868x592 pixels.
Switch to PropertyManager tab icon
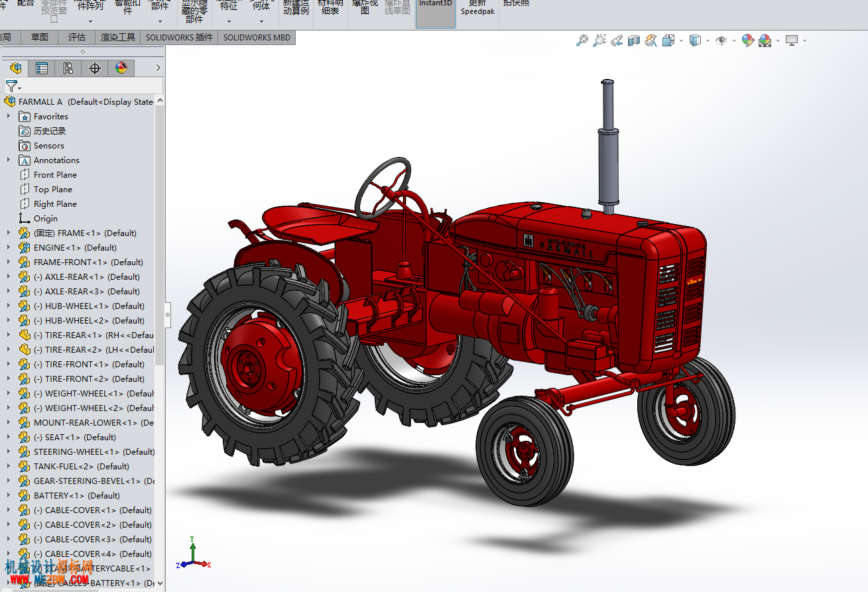[42, 68]
